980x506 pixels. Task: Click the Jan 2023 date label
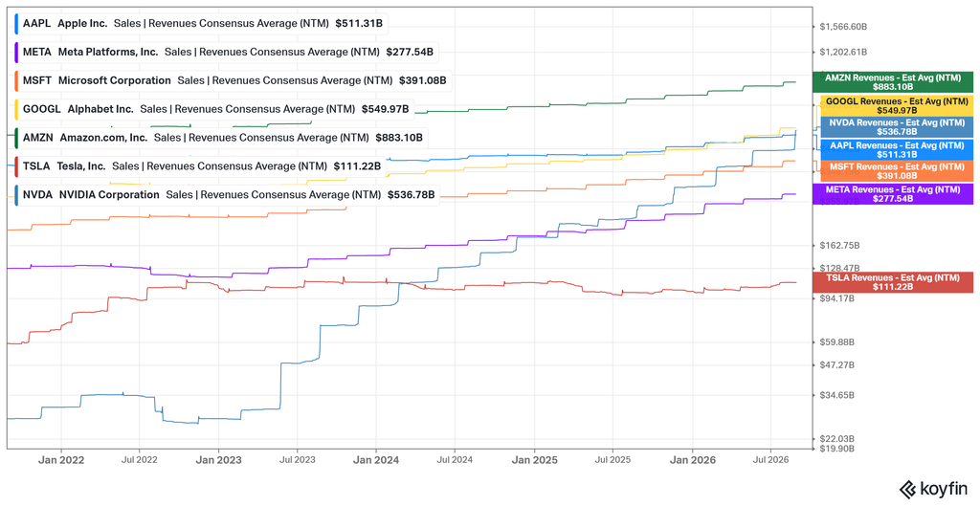tap(218, 460)
